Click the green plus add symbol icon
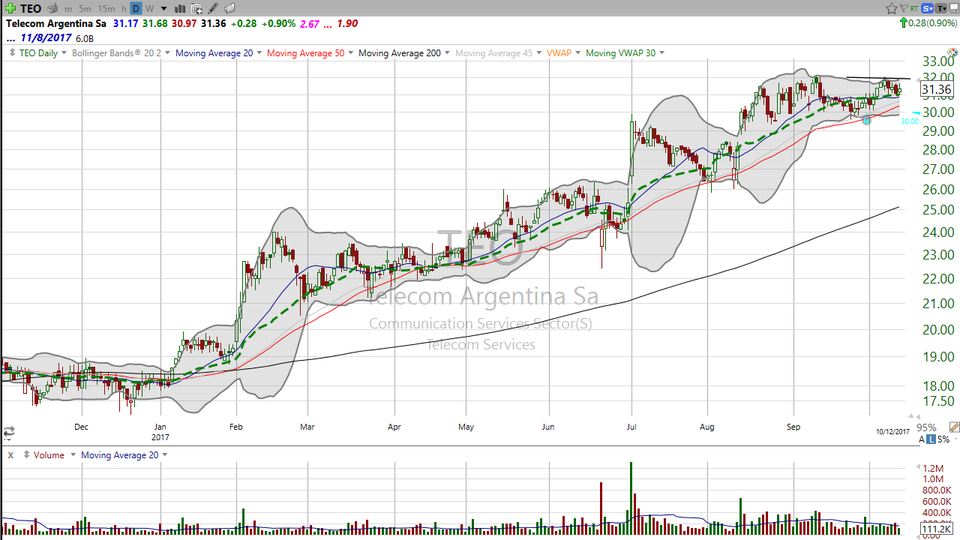This screenshot has width=960, height=540. pyautogui.click(x=10, y=9)
